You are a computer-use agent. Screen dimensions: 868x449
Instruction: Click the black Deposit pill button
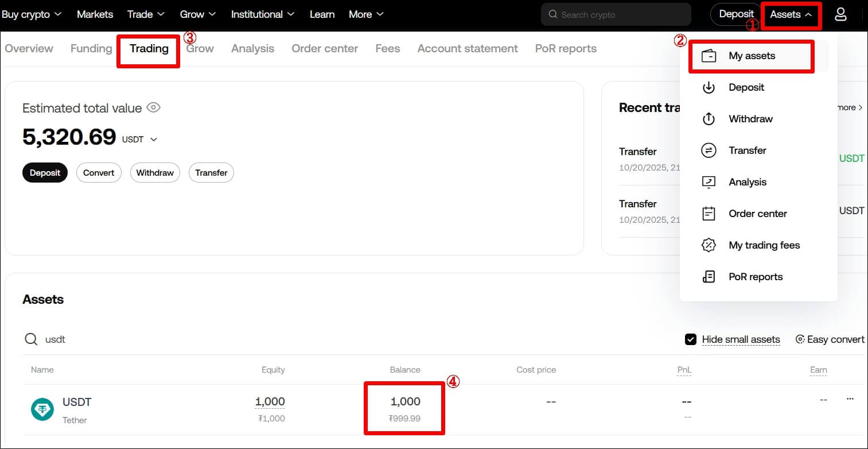tap(45, 173)
